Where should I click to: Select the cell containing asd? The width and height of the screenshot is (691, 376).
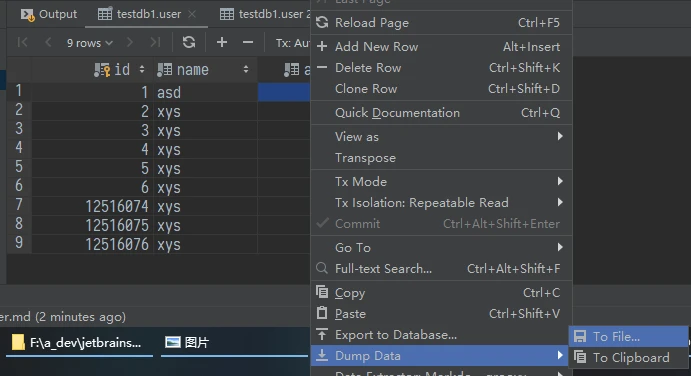pyautogui.click(x=205, y=93)
